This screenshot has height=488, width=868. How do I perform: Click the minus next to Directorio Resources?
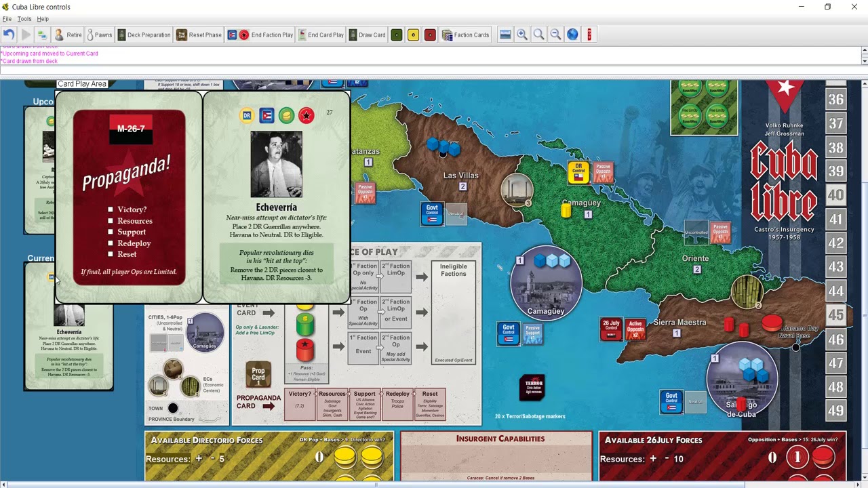point(212,459)
